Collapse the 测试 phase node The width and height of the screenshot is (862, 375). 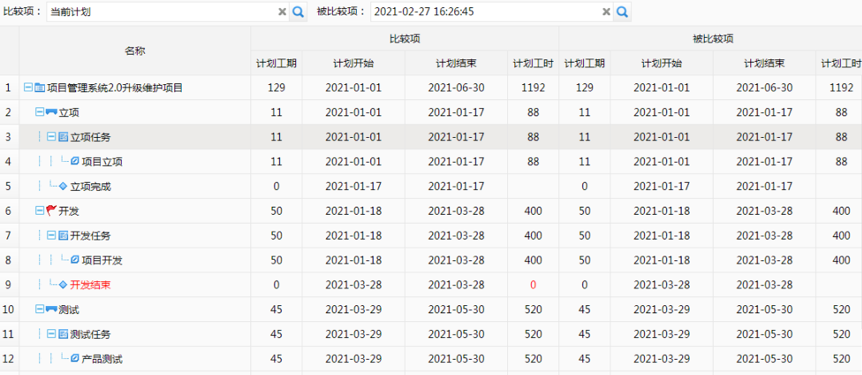click(x=40, y=310)
